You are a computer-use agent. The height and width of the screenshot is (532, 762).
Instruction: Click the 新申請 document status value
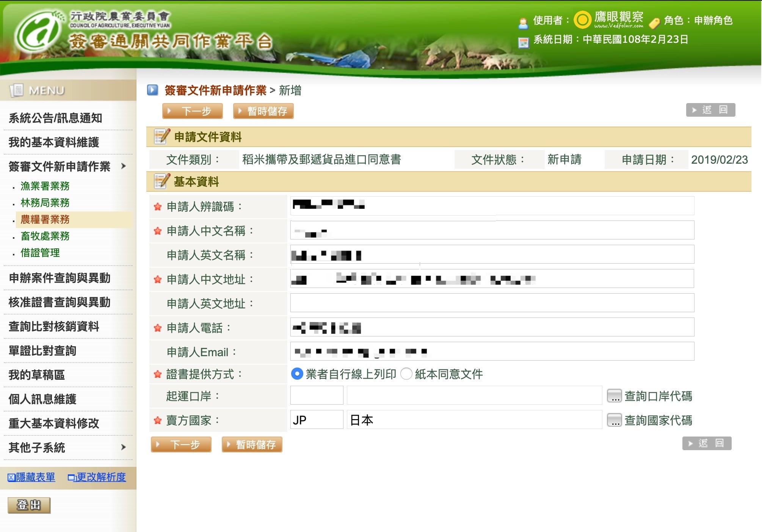tap(564, 160)
